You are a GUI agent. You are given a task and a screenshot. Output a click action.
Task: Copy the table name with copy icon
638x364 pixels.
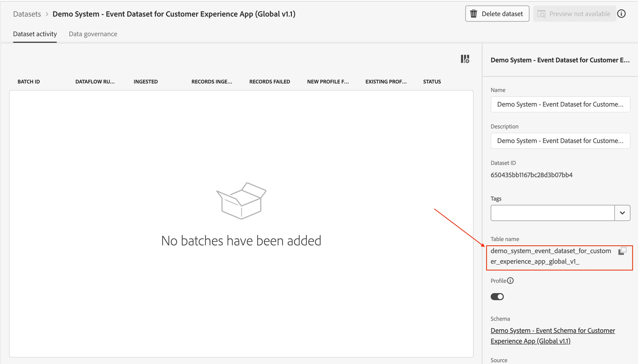(x=622, y=251)
